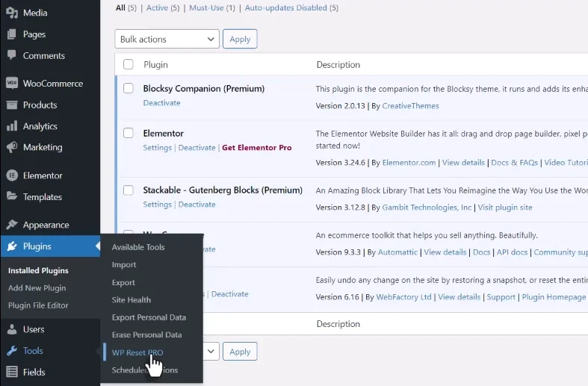The height and width of the screenshot is (386, 588).
Task: Click the Marketing megaphone icon
Action: (x=12, y=147)
